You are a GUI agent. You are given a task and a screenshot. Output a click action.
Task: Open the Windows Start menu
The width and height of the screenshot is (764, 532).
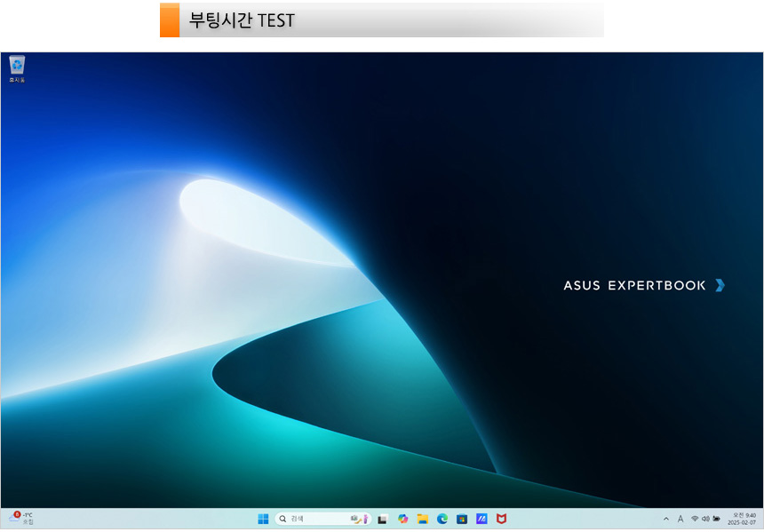(x=263, y=519)
